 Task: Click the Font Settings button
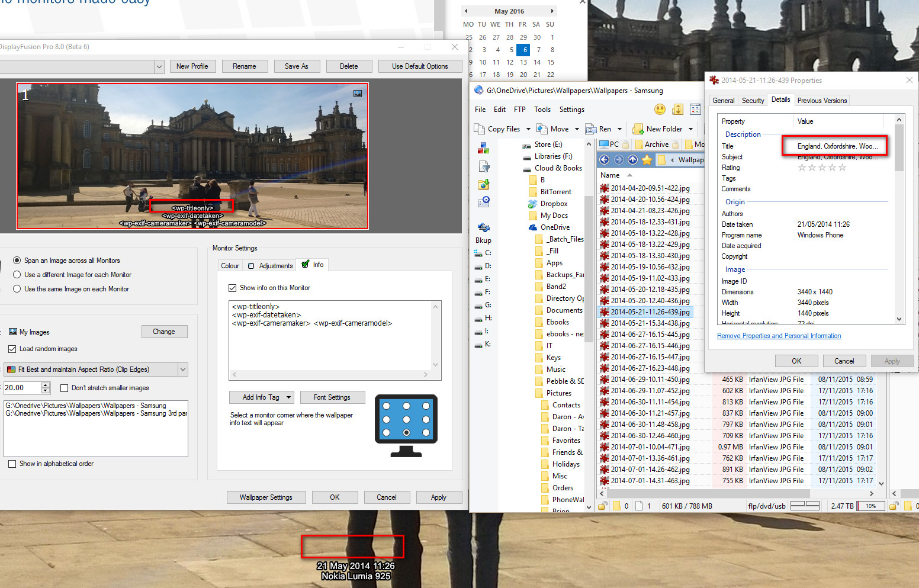332,397
